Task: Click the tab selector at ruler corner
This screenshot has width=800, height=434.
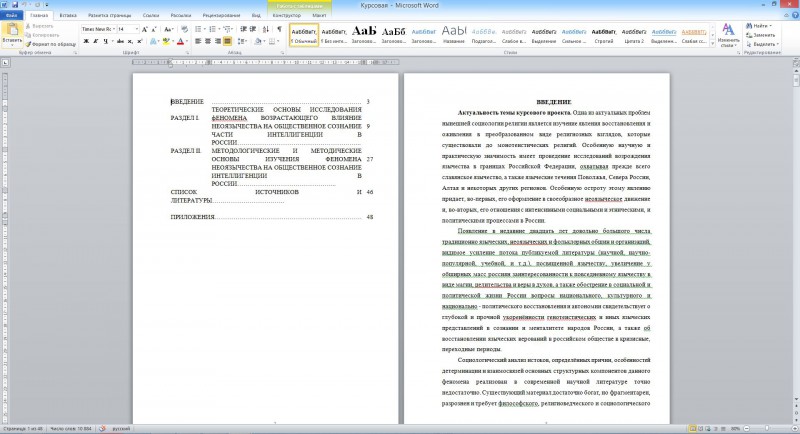Action: coord(5,63)
